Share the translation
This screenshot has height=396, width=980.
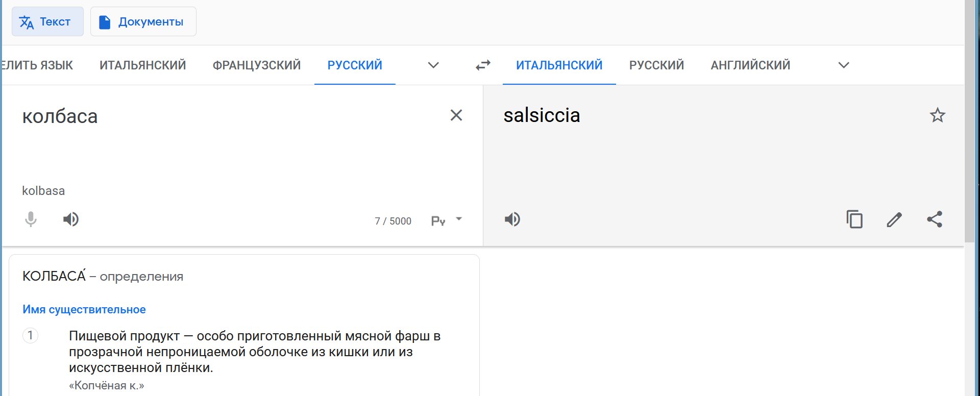tap(935, 219)
